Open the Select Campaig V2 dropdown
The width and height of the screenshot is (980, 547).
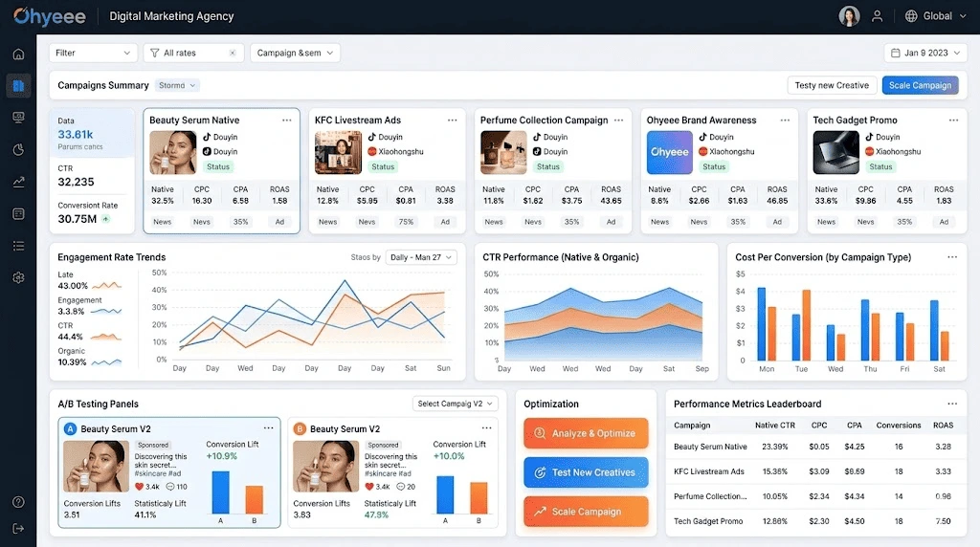point(455,404)
